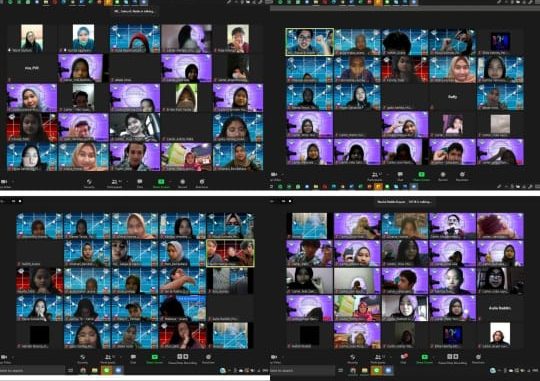540x381 pixels.
Task: Click the Daffy participant name tile
Action: tap(452, 97)
